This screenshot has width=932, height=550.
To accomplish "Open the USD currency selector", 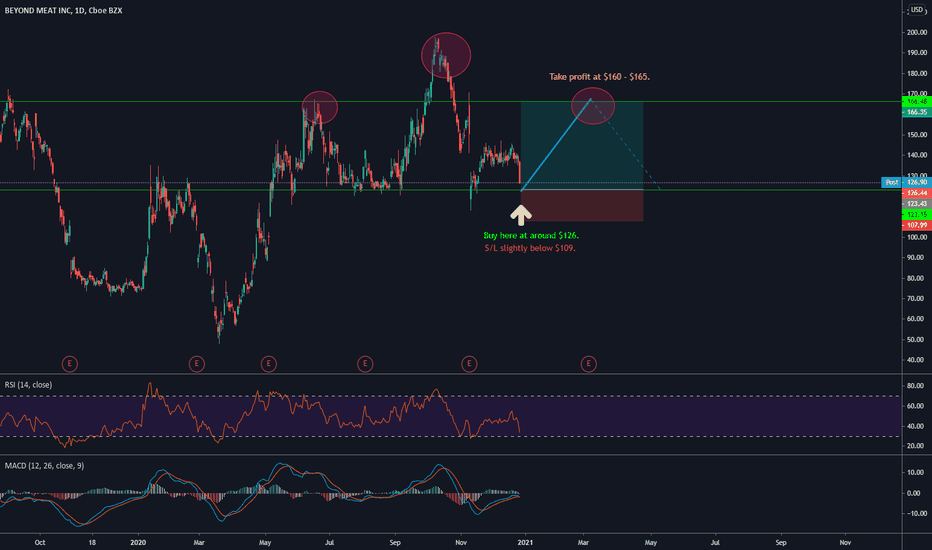I will click(x=917, y=10).
